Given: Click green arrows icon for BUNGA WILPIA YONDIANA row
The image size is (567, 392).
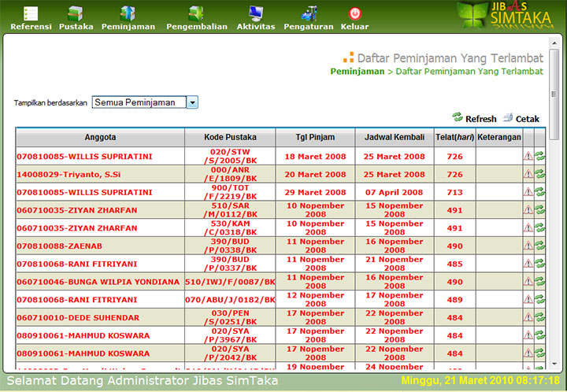Looking at the screenshot, I should click(x=540, y=282).
